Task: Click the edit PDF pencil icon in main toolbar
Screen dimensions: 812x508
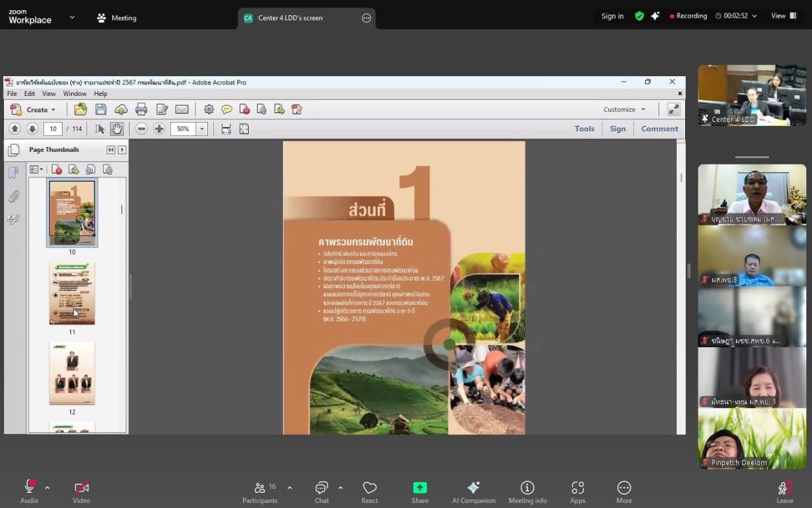Action: click(x=296, y=109)
